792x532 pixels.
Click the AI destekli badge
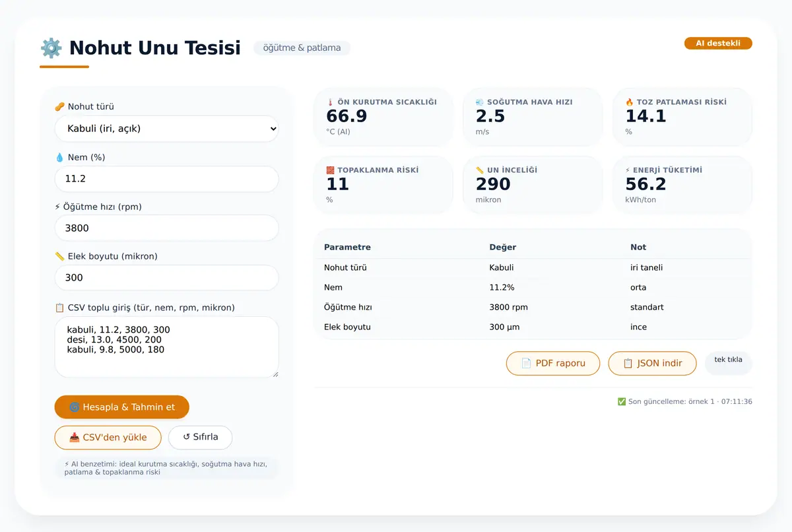coord(718,44)
